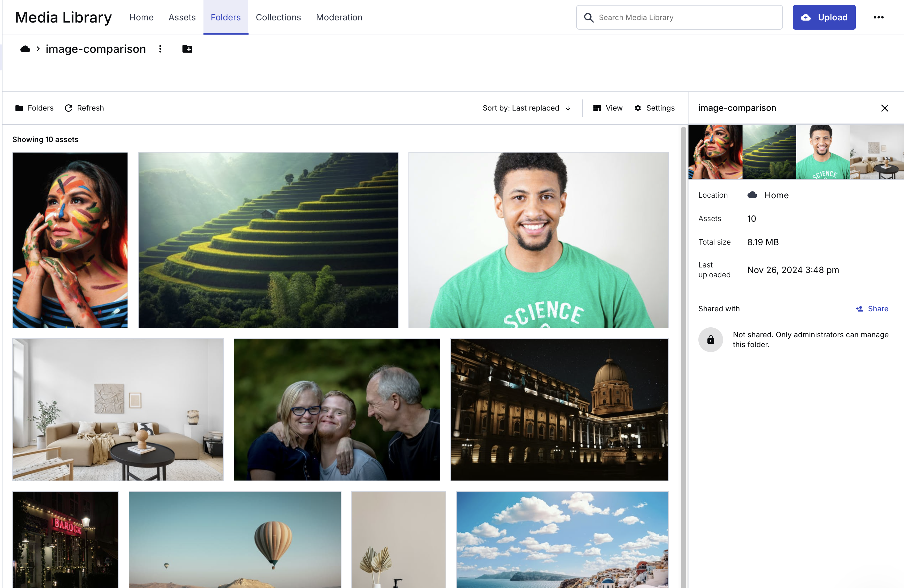Select the rice terraces image thumbnail

(268, 240)
